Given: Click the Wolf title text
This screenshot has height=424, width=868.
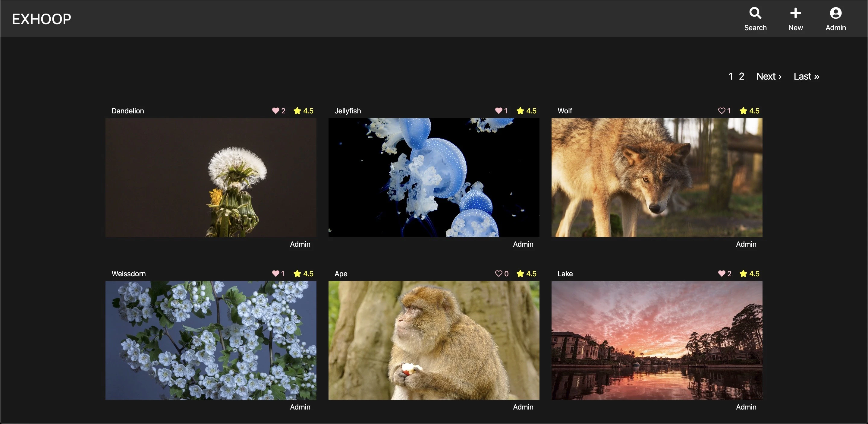Looking at the screenshot, I should tap(565, 111).
